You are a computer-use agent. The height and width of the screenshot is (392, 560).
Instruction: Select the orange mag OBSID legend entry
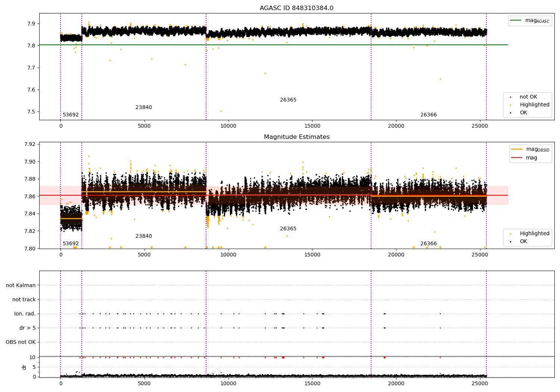click(x=531, y=149)
